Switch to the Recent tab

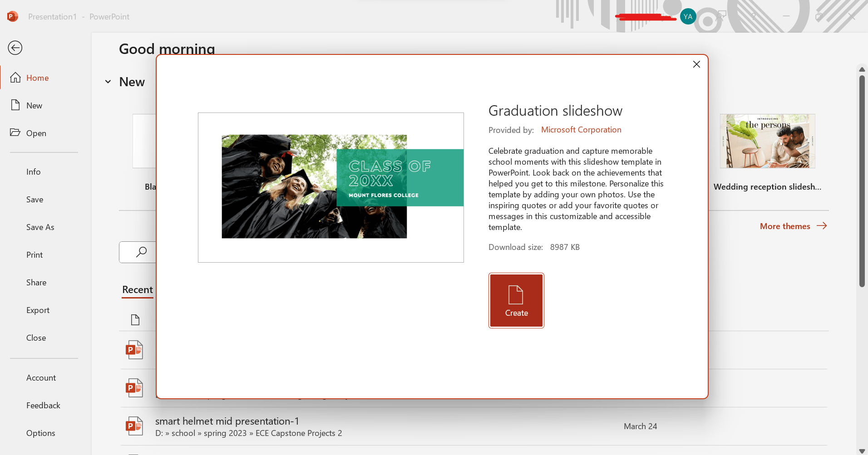138,290
